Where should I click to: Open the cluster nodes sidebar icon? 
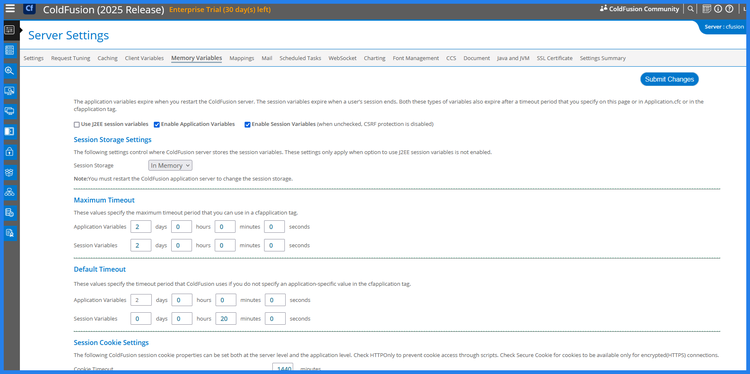tap(10, 192)
